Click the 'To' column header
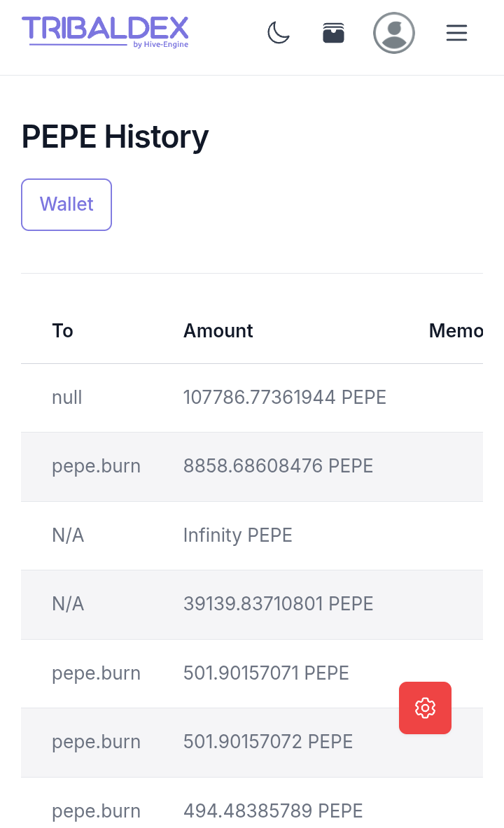The width and height of the screenshot is (504, 828). pyautogui.click(x=62, y=330)
